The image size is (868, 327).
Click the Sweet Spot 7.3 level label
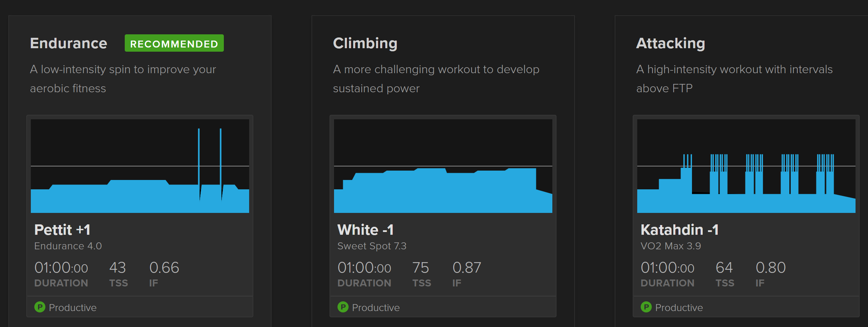[372, 246]
